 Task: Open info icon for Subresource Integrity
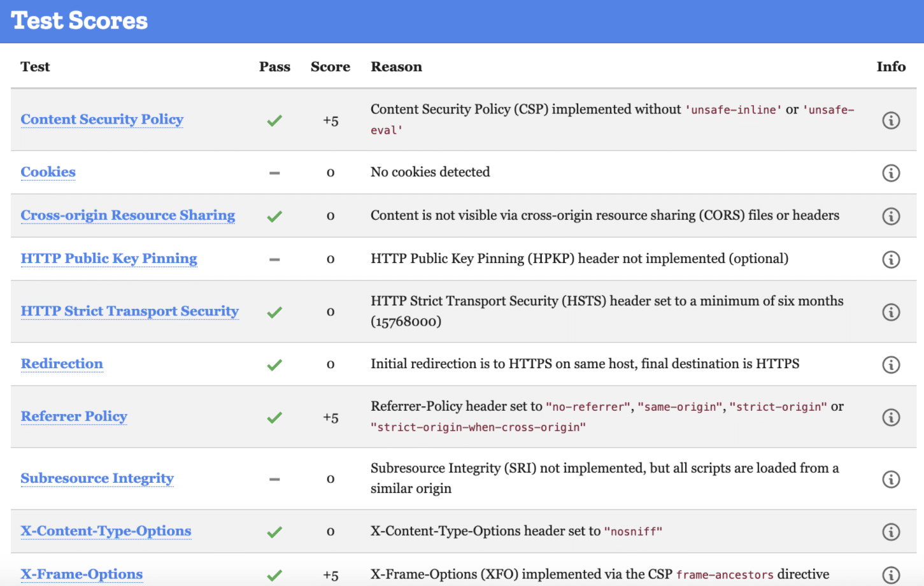tap(891, 479)
